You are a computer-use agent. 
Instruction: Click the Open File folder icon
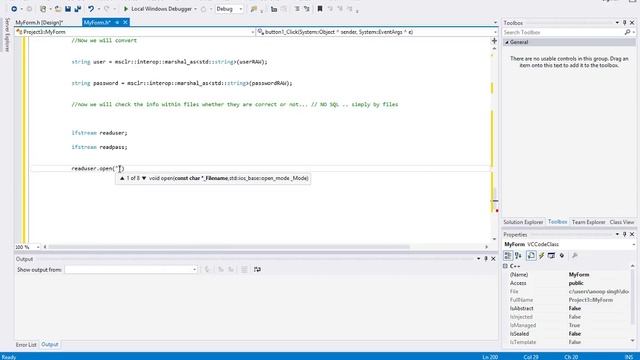(58, 9)
